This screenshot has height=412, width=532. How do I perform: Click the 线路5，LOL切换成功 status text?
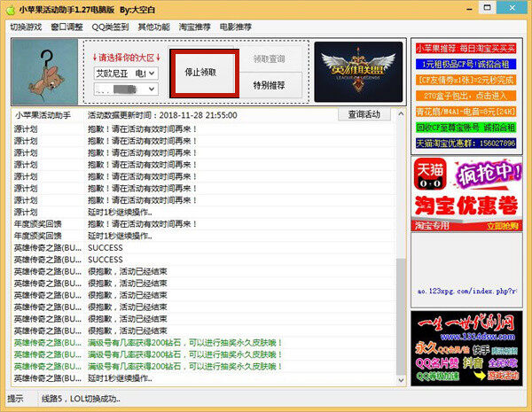pos(81,399)
